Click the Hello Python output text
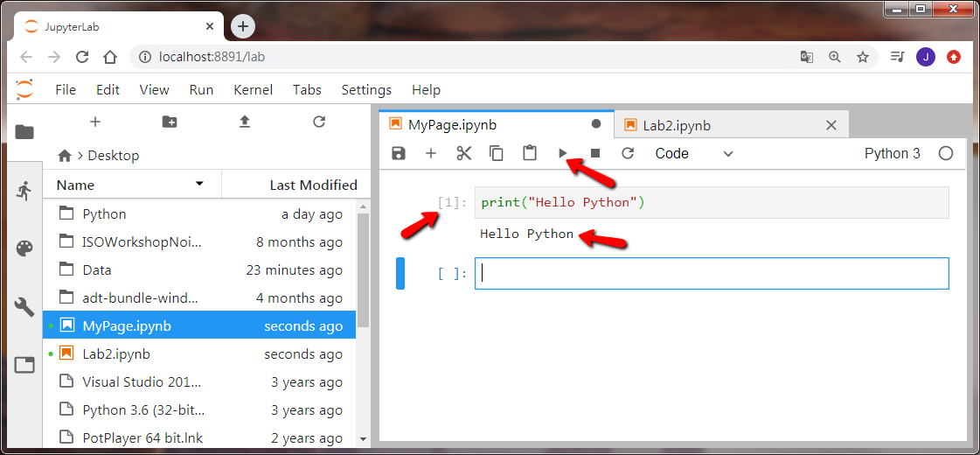 526,234
